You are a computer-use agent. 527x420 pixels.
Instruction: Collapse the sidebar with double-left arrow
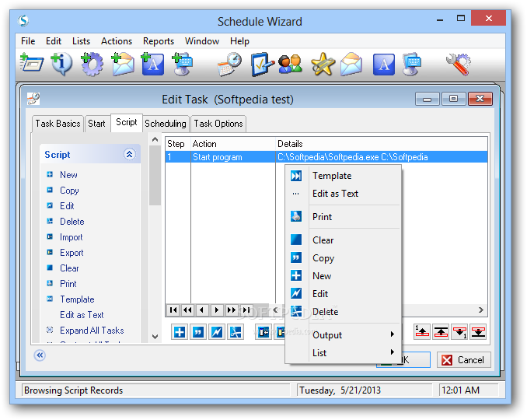(40, 355)
